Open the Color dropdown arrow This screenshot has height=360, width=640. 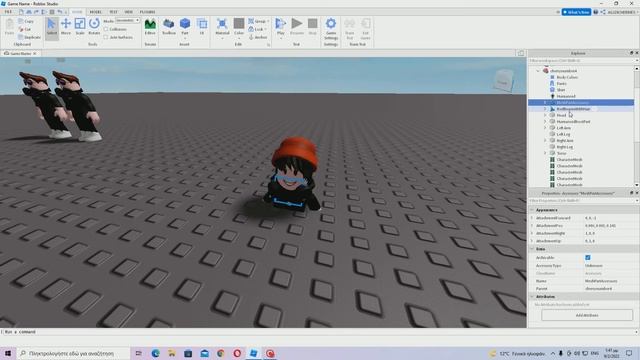(x=239, y=38)
